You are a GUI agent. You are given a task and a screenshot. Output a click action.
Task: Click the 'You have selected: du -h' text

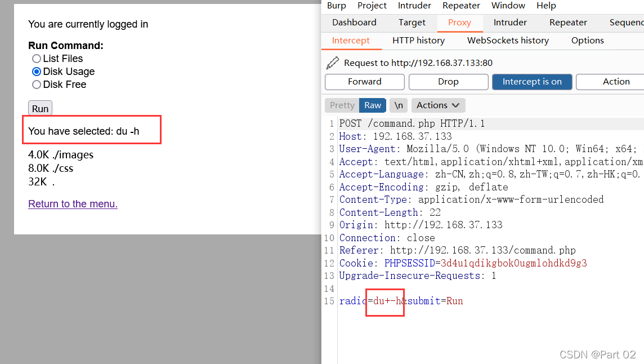[x=84, y=131]
